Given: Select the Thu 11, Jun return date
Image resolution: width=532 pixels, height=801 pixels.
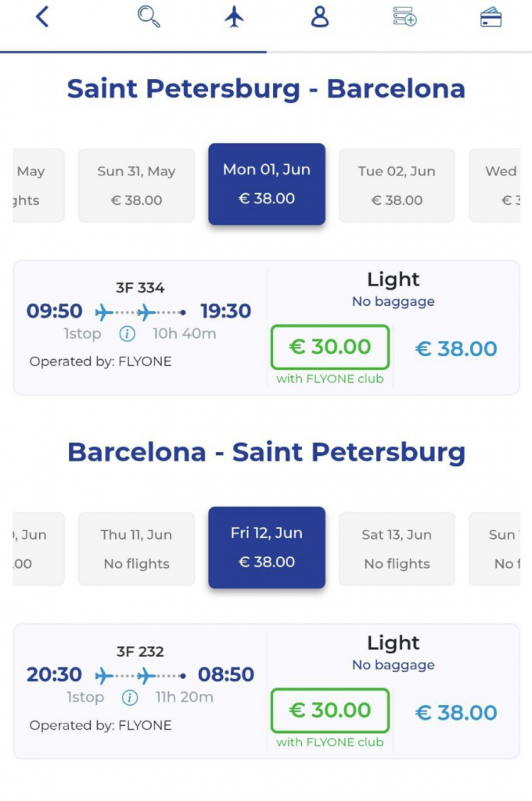Looking at the screenshot, I should pyautogui.click(x=136, y=548).
